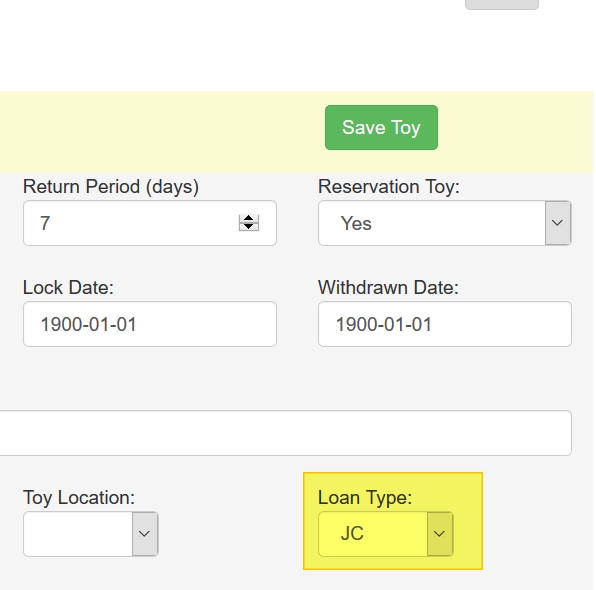
Task: Click the green Save Toy button
Action: (381, 127)
